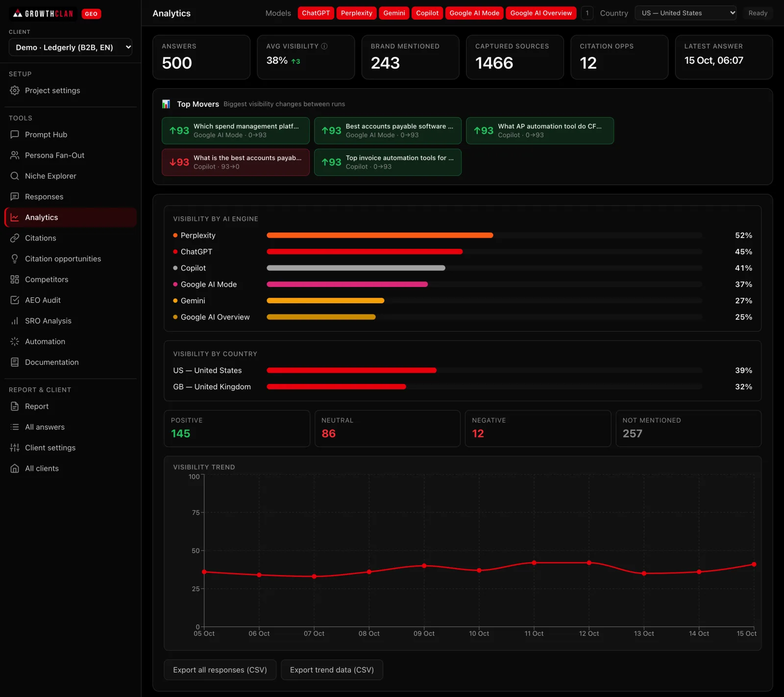
Task: Open Project settings gear icon
Action: point(15,91)
